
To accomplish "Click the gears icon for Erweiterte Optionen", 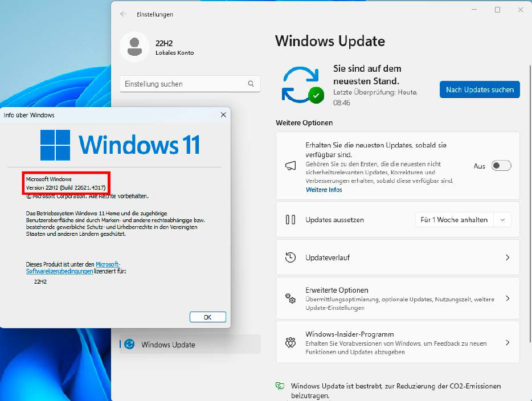I will [290, 298].
